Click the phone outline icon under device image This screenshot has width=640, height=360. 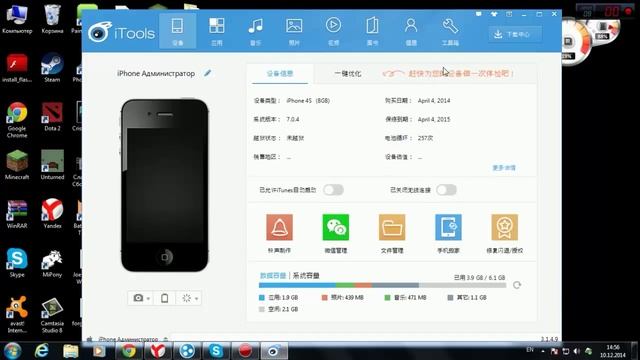[x=164, y=298]
